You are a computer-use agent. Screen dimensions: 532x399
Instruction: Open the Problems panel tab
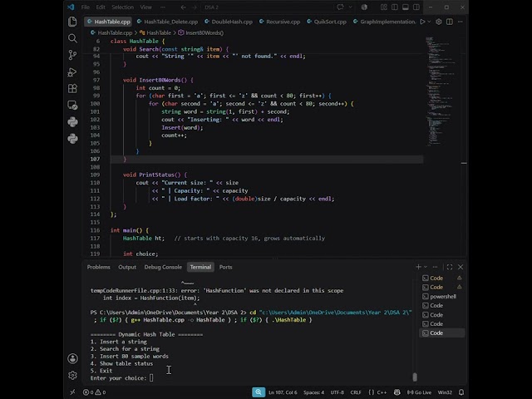point(98,267)
